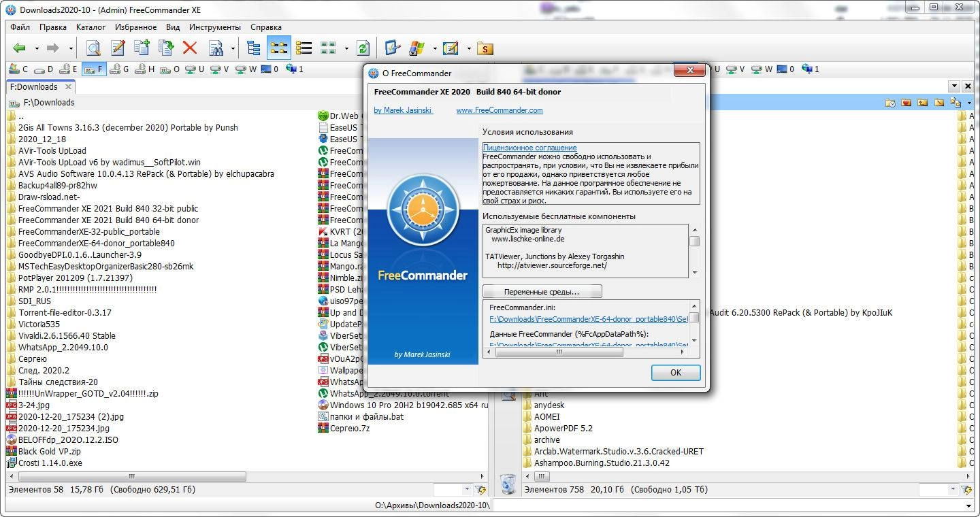Open the file viewer magnifier tool
Image resolution: width=980 pixels, height=517 pixels.
tap(93, 48)
